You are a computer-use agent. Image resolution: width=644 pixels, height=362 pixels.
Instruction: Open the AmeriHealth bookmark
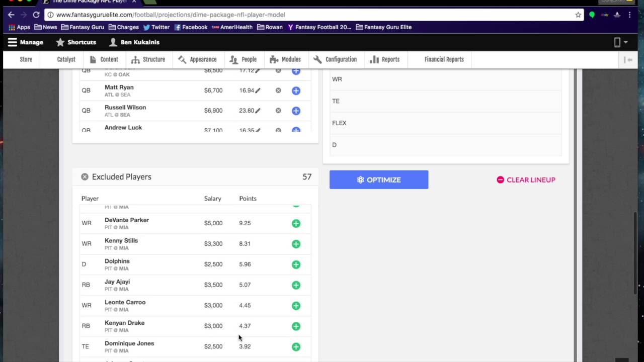(232, 27)
